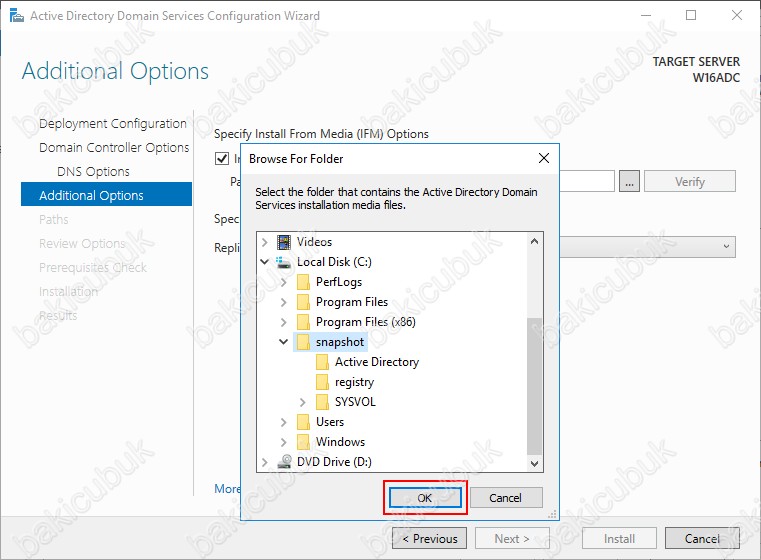The height and width of the screenshot is (560, 761).
Task: Expand the SYSVOL folder node
Action: [302, 402]
